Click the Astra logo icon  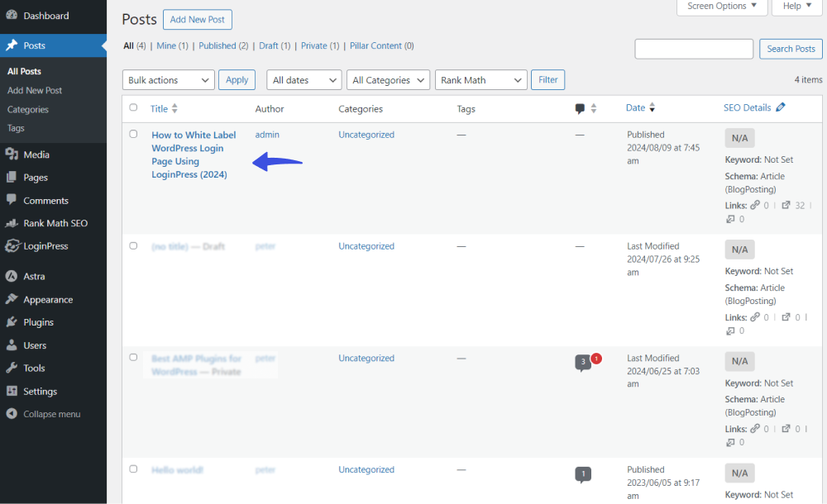12,276
